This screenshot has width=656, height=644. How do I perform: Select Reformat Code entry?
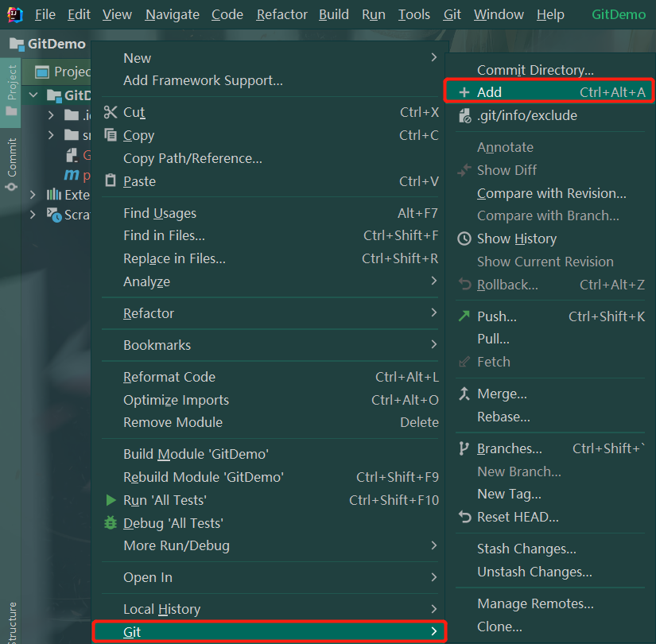pyautogui.click(x=270, y=377)
